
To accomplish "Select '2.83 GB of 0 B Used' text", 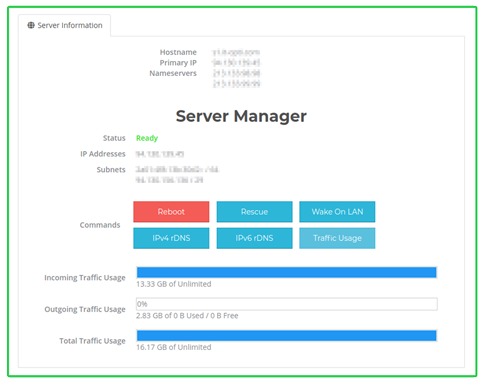I will (x=170, y=316).
